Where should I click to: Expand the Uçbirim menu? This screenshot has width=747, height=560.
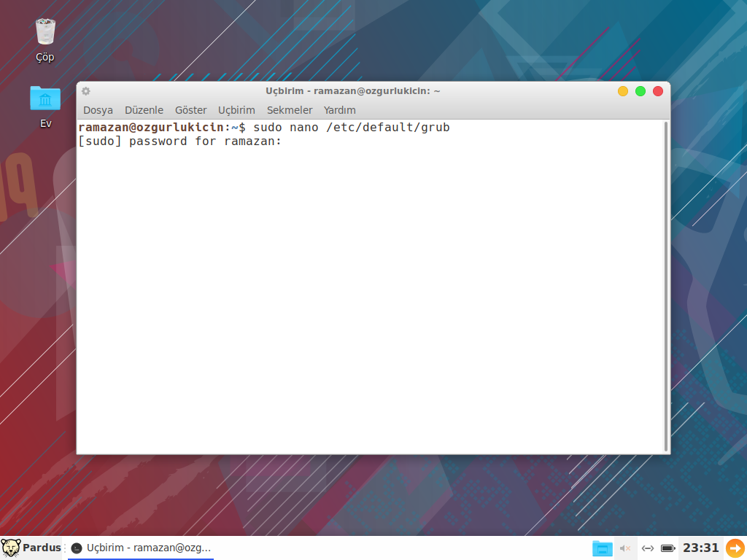click(236, 110)
